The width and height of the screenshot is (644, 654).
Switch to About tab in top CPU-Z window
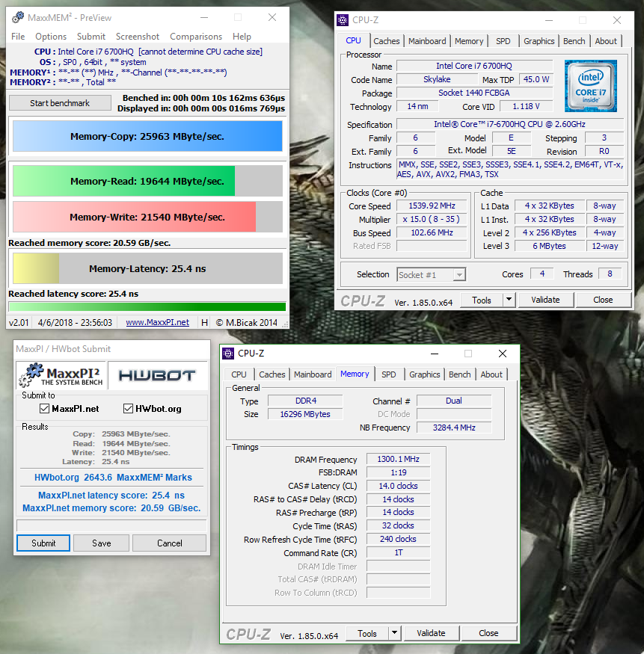click(x=606, y=41)
